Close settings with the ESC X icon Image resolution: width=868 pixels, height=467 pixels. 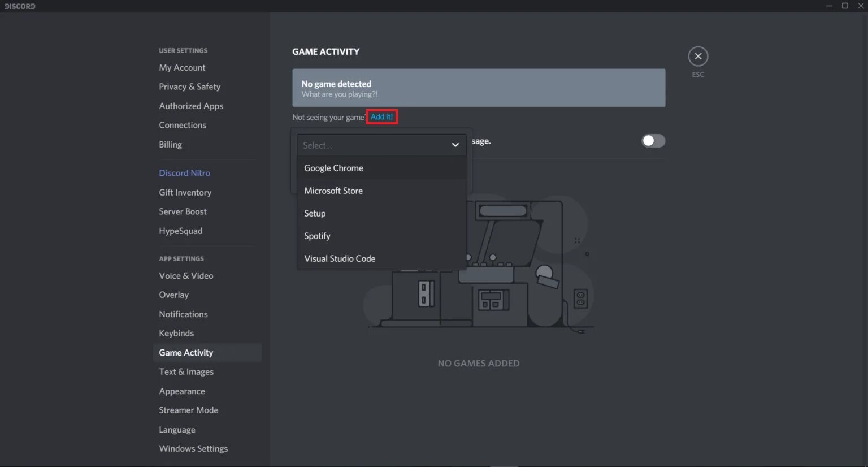click(x=698, y=57)
